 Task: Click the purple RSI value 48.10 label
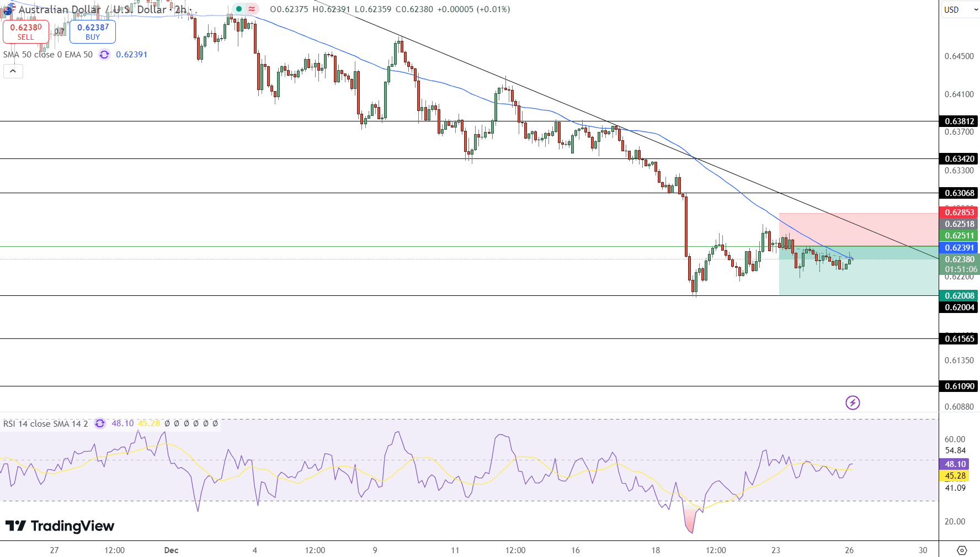(955, 464)
